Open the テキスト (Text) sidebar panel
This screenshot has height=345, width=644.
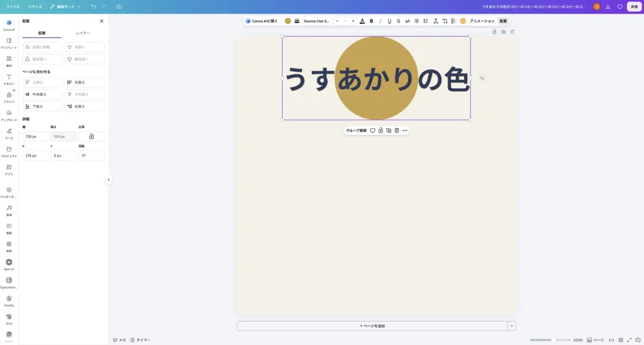pyautogui.click(x=9, y=79)
